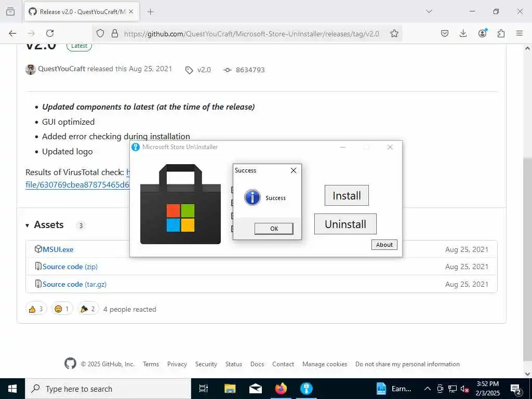Open Firefox hamburger menu
Viewport: 532px width, 399px height.
[x=520, y=33]
